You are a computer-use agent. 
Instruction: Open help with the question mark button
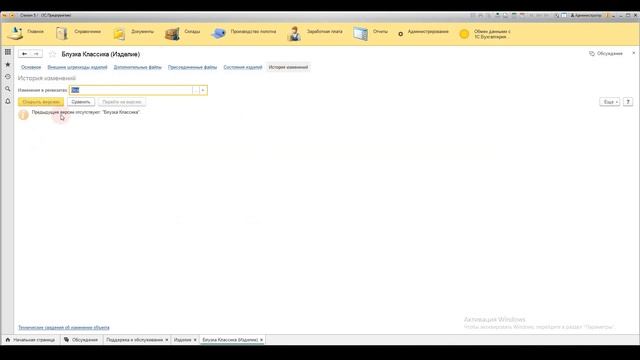coord(628,102)
